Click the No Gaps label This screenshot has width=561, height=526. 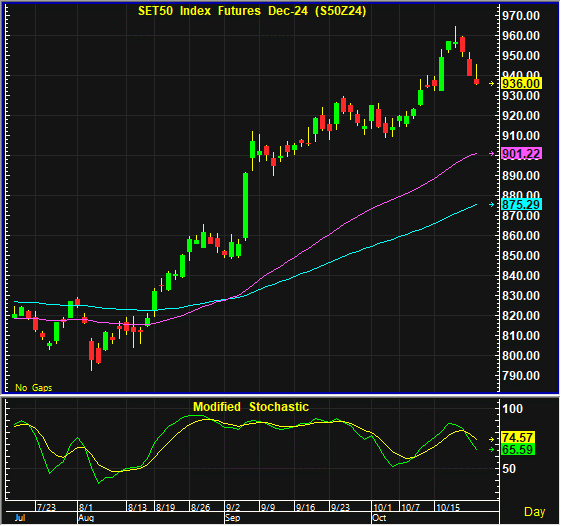coord(34,388)
